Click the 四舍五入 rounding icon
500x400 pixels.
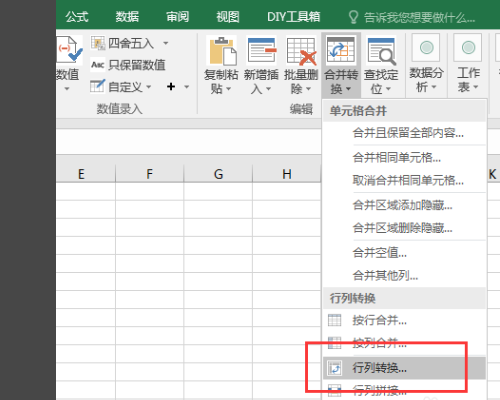(x=98, y=43)
